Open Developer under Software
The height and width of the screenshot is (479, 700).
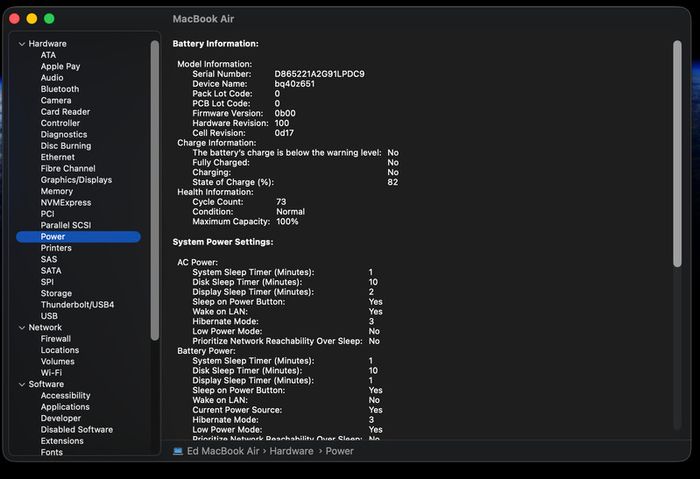[61, 419]
